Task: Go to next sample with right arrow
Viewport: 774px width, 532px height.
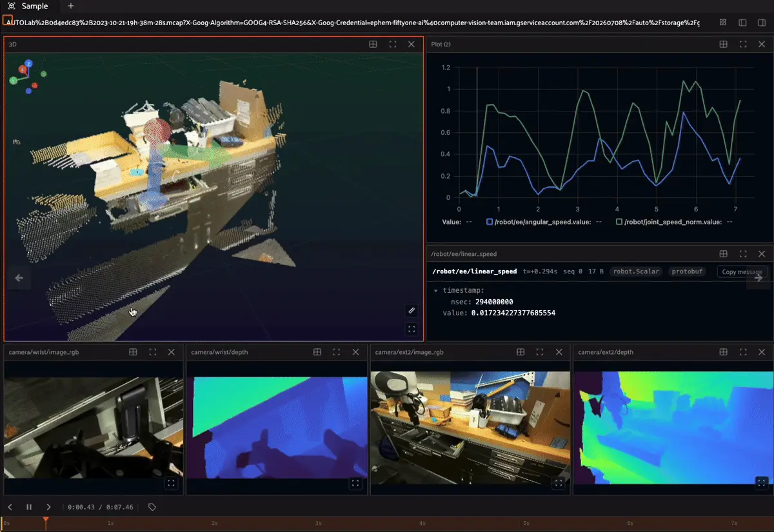Action: click(759, 278)
